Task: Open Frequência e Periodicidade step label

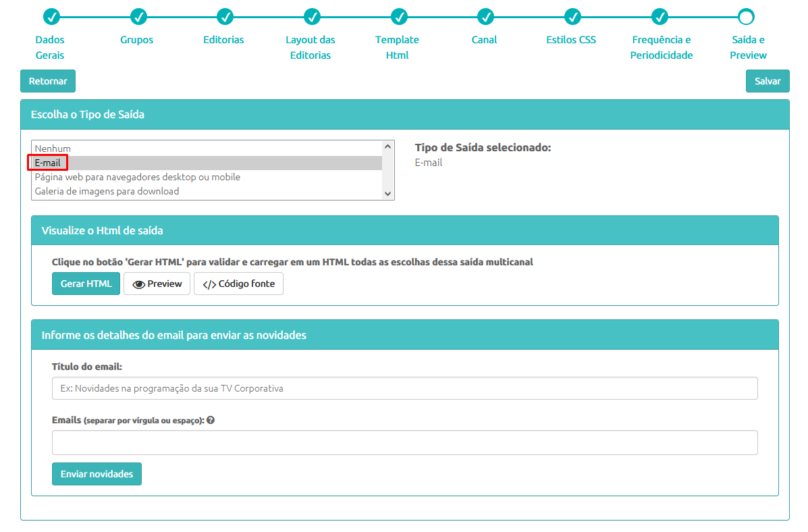Action: point(662,47)
